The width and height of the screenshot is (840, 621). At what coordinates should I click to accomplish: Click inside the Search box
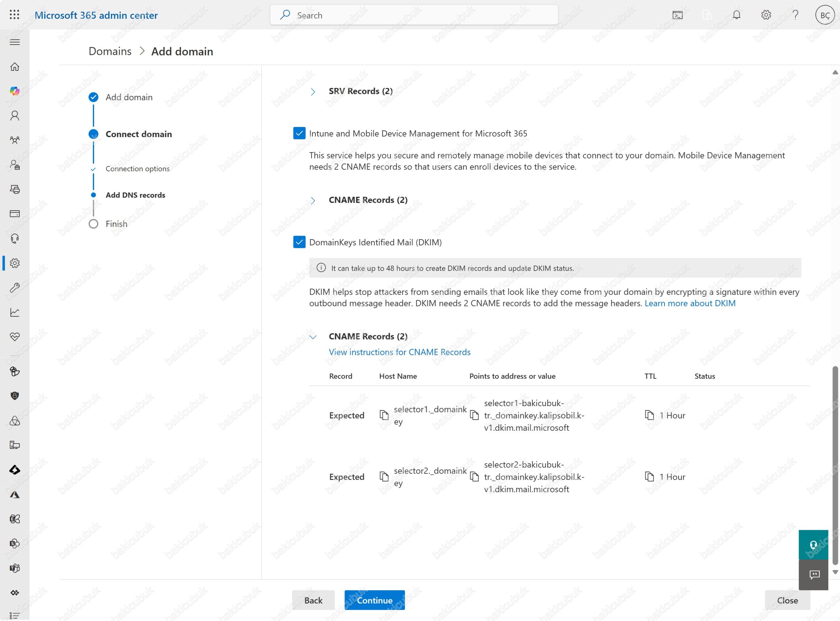point(414,15)
